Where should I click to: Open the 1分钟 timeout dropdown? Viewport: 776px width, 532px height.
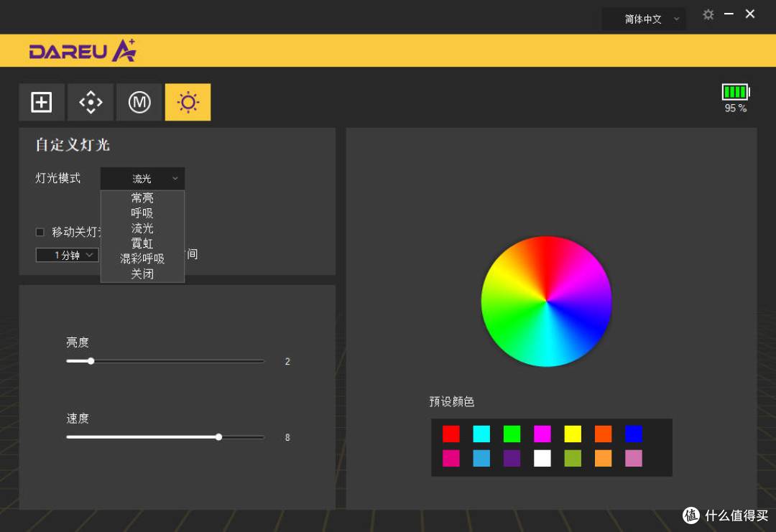(x=68, y=255)
